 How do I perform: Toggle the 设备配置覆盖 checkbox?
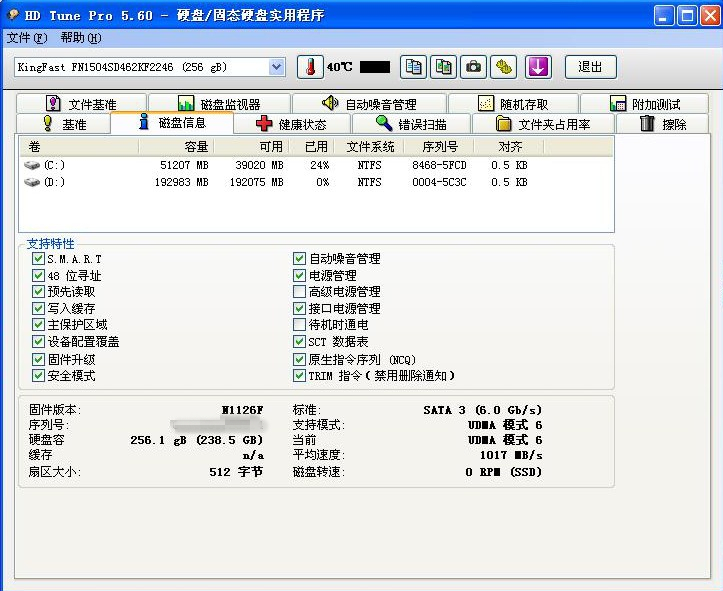(x=38, y=342)
